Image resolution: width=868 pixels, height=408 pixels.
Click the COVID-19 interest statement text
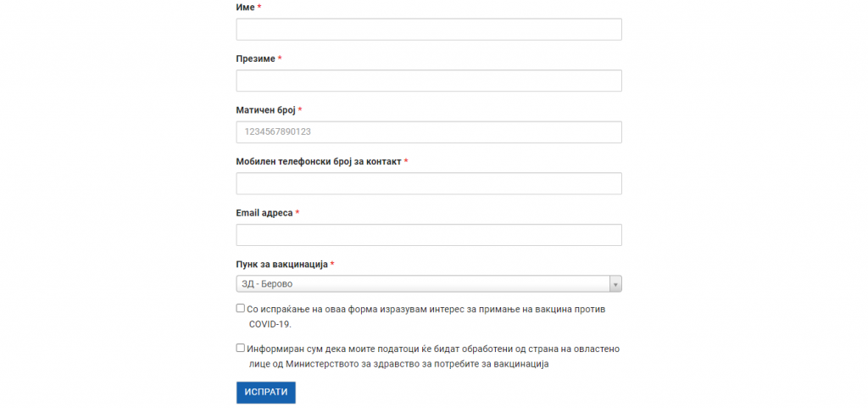point(426,310)
